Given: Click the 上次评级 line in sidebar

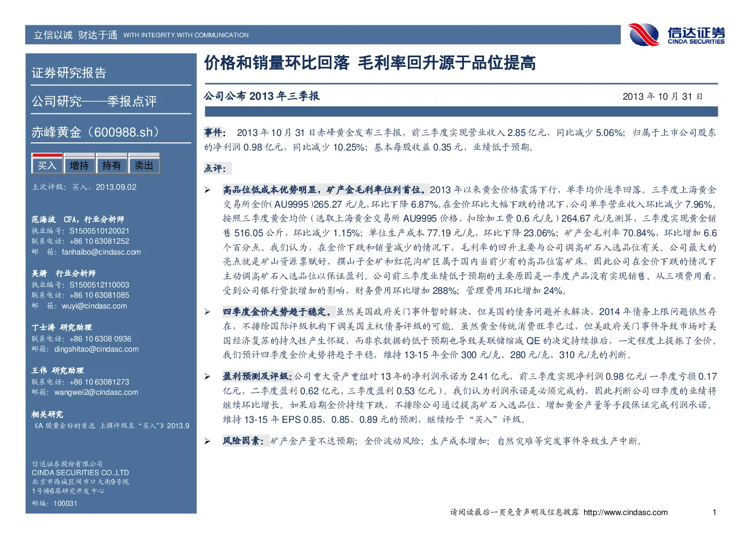Looking at the screenshot, I should pos(84,187).
